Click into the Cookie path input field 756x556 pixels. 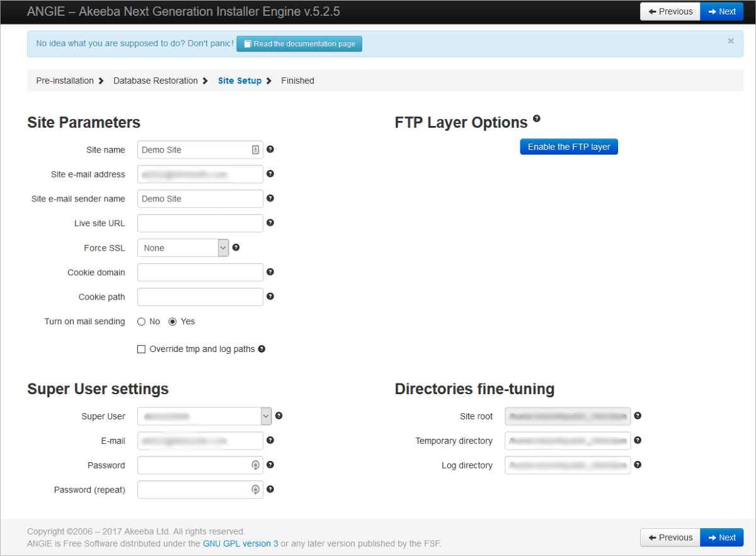[200, 297]
